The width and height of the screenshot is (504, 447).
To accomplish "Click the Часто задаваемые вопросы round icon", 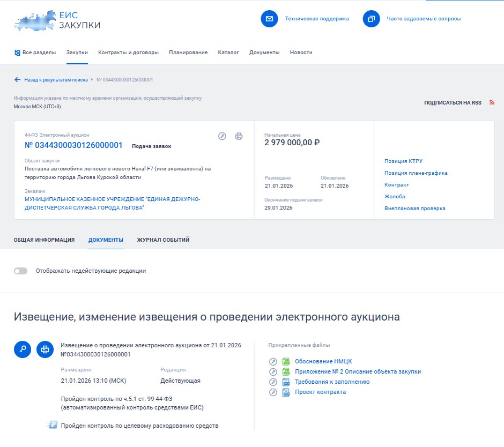I will (371, 19).
